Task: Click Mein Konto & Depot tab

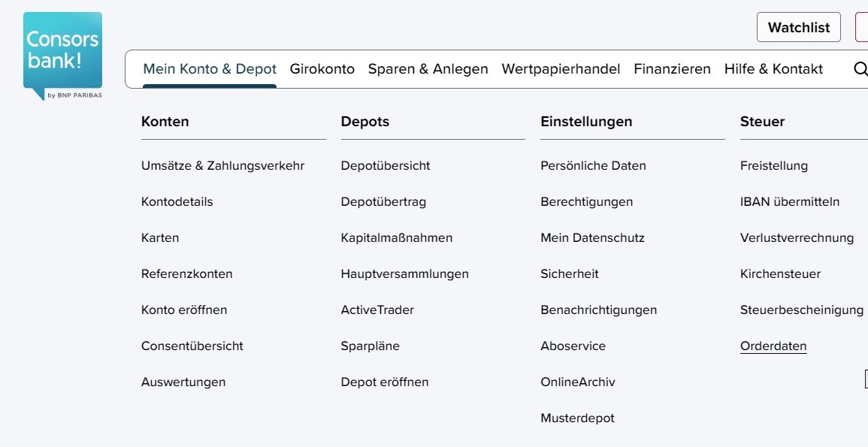Action: tap(210, 69)
